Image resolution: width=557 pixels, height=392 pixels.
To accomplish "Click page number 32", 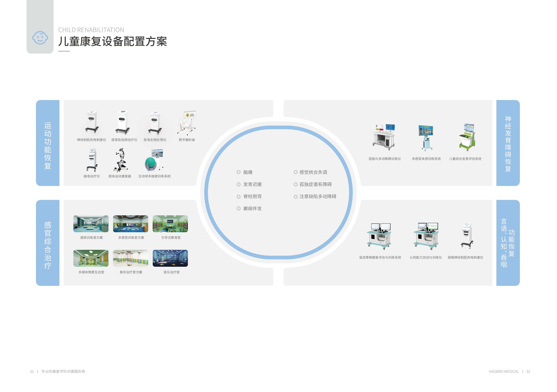I will point(528,371).
